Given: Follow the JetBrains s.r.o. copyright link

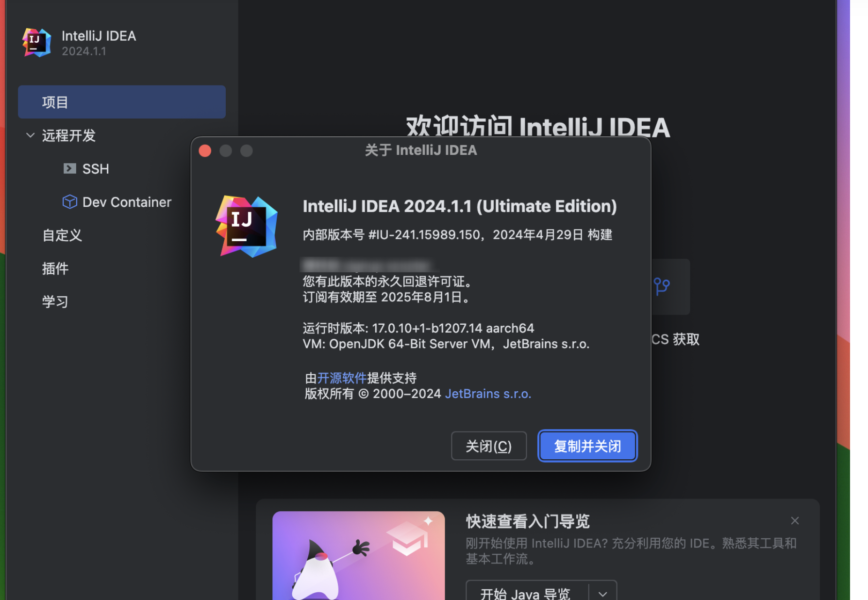Looking at the screenshot, I should click(488, 393).
